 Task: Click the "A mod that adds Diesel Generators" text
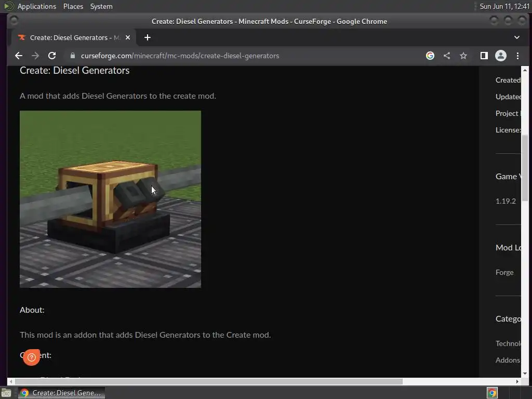(118, 96)
